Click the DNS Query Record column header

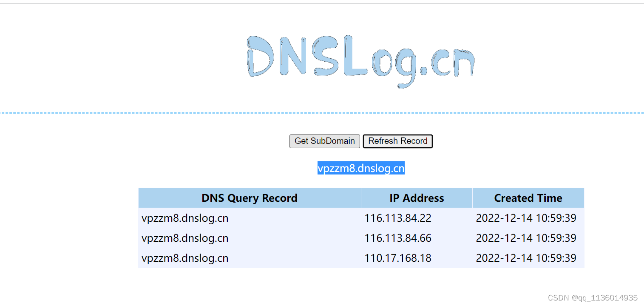(x=250, y=198)
